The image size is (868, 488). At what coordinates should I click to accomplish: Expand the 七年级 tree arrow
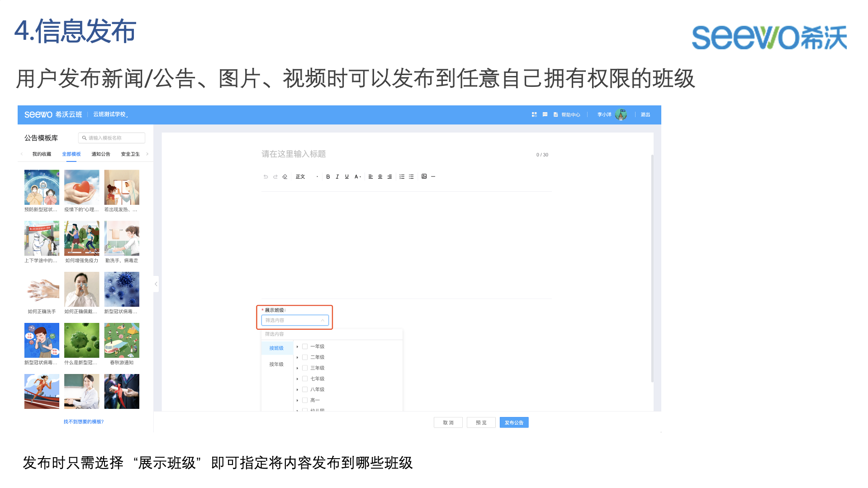tap(298, 379)
